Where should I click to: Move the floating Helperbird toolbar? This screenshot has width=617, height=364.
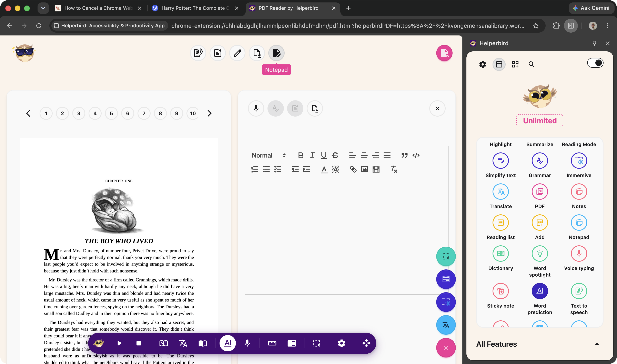[x=366, y=343]
